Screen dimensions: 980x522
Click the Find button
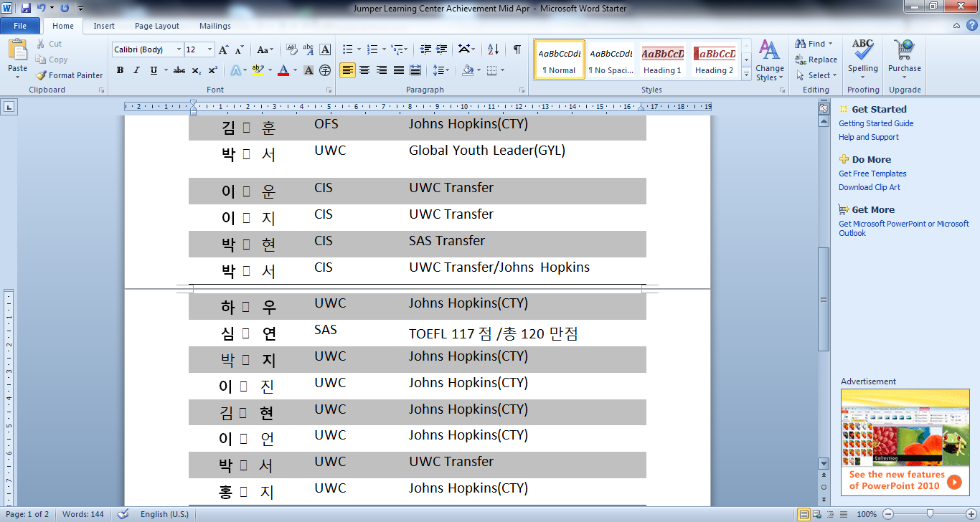click(814, 44)
